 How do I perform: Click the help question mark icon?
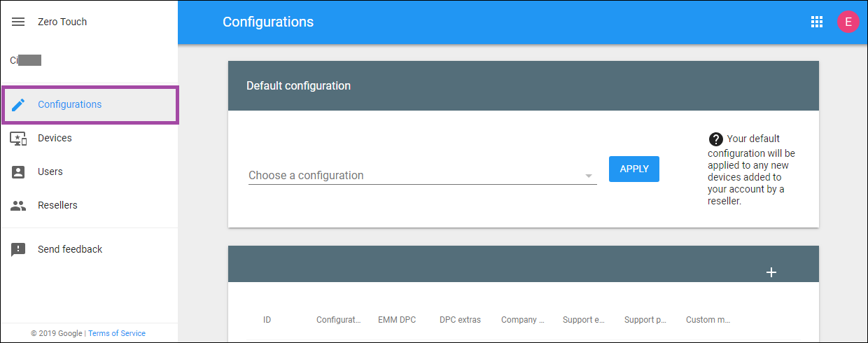[x=715, y=139]
